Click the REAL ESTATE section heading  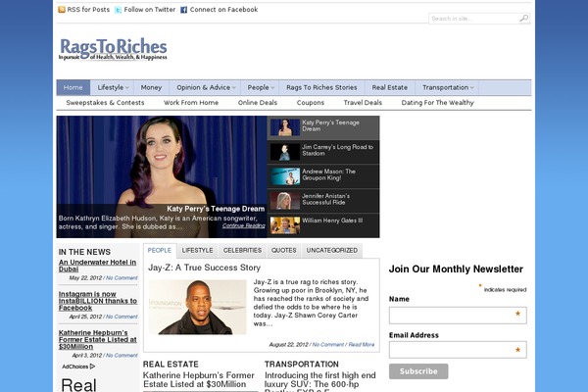171,364
